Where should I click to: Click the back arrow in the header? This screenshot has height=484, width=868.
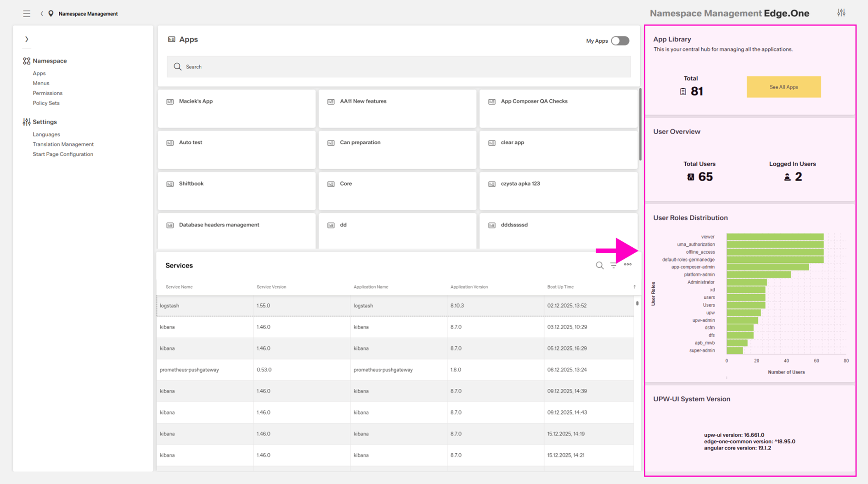[42, 14]
